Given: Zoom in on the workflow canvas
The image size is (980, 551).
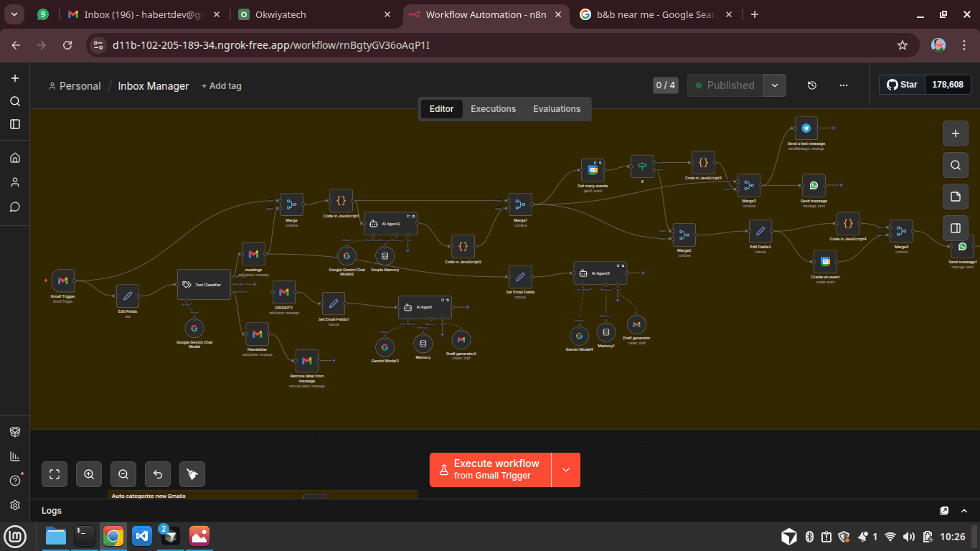Looking at the screenshot, I should [x=88, y=474].
